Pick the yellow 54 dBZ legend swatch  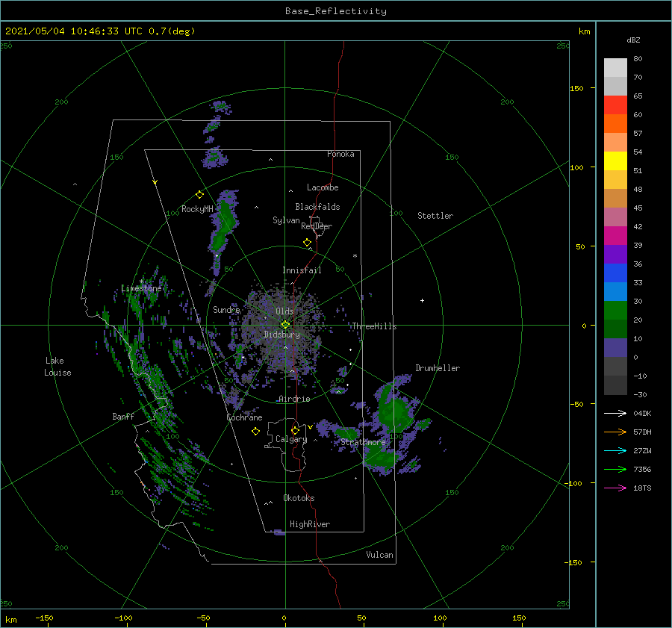pyautogui.click(x=615, y=161)
